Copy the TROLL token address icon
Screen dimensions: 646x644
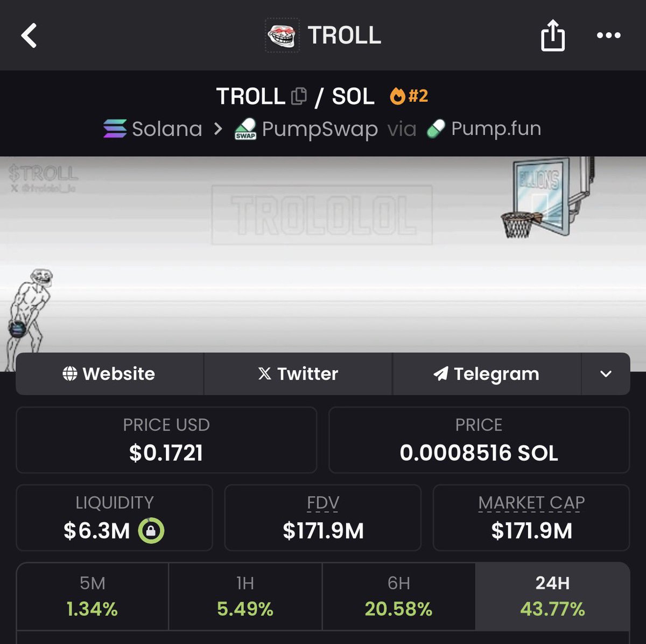(299, 96)
